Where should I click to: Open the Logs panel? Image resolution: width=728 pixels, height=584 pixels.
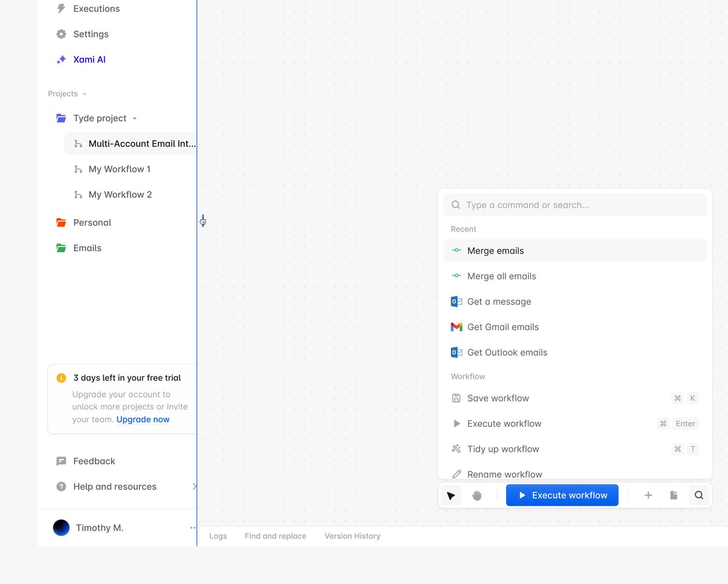218,536
